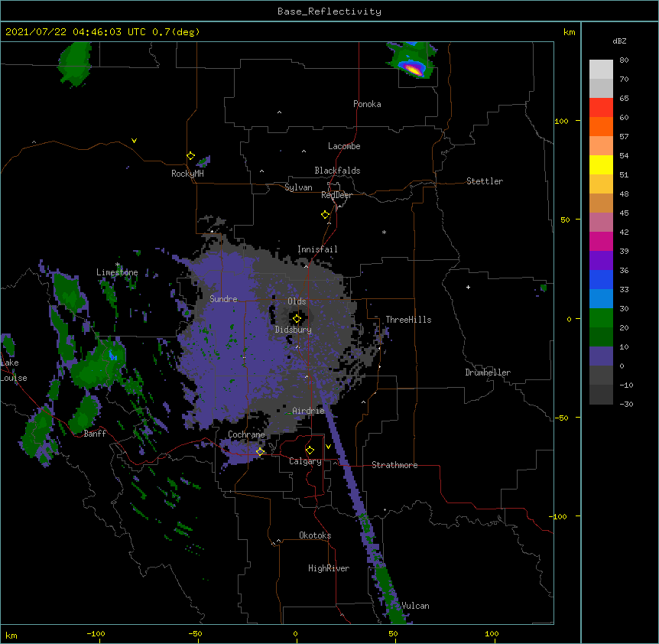This screenshot has width=659, height=644.
Task: Click the yellow marker south of RedDeer
Action: click(326, 215)
